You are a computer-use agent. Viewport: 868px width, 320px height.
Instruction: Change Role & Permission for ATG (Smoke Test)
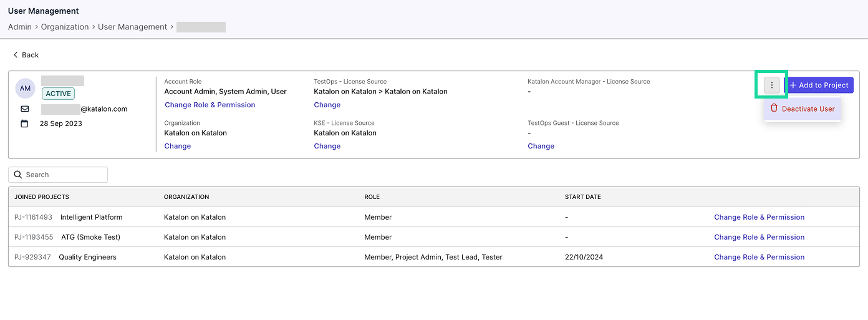(759, 237)
